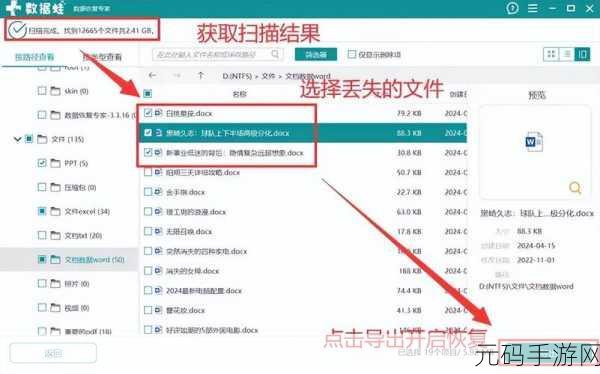The width and height of the screenshot is (600, 374).
Task: Click docx icon of 2024最新电脑配置.docx
Action: pos(158,290)
